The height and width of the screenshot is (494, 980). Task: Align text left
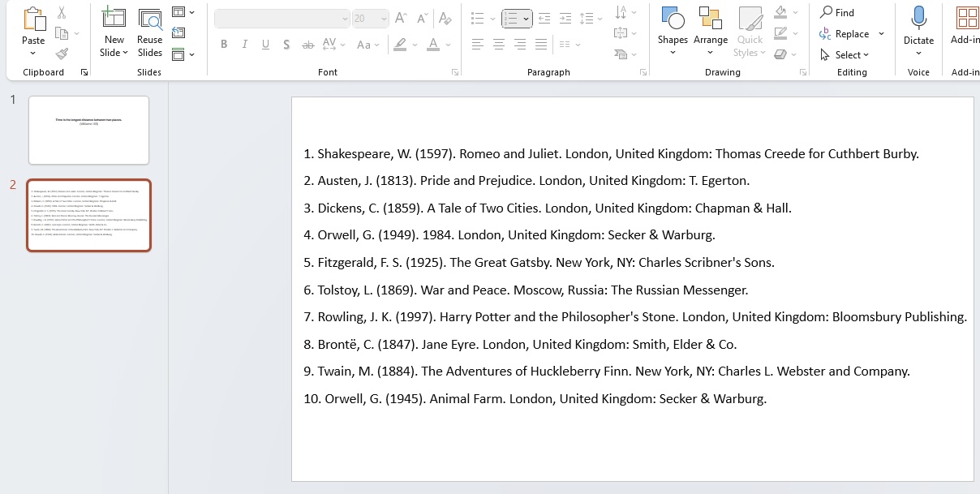[478, 45]
